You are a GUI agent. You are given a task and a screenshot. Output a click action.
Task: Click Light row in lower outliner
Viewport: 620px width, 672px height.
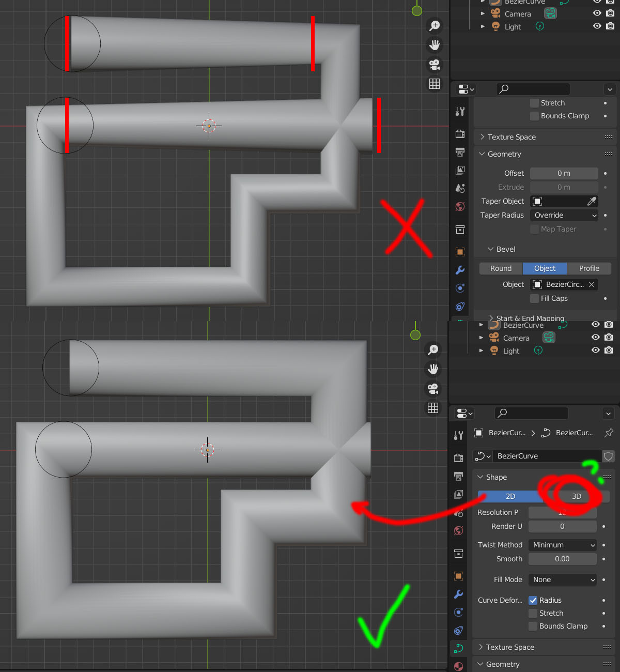[534, 350]
